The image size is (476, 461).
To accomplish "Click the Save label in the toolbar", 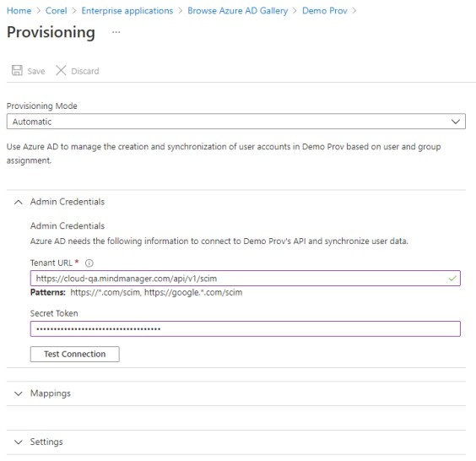I will click(x=36, y=71).
